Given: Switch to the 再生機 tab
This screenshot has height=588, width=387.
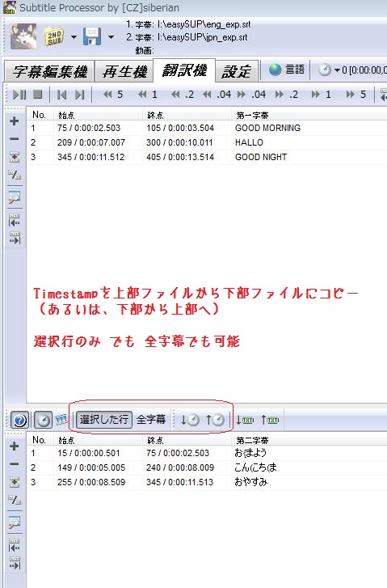Looking at the screenshot, I should [124, 71].
